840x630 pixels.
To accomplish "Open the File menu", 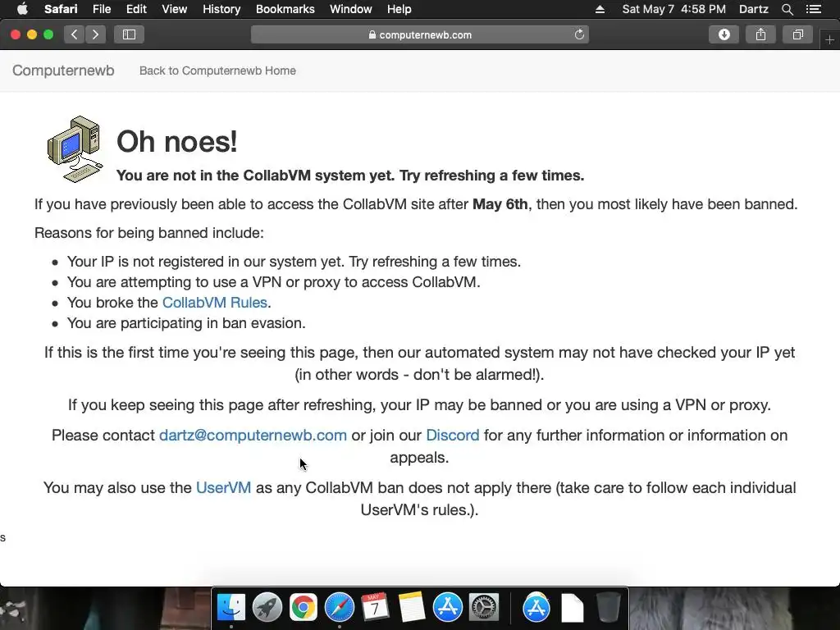I will click(101, 9).
